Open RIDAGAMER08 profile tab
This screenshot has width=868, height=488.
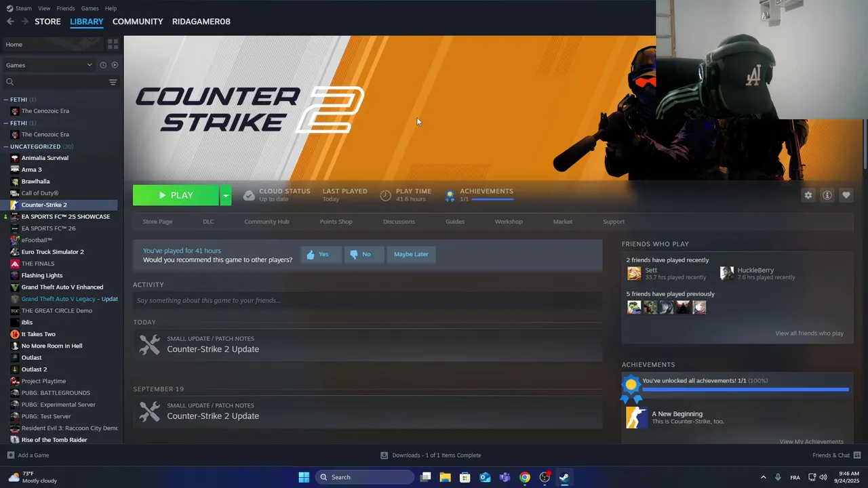[x=201, y=22]
